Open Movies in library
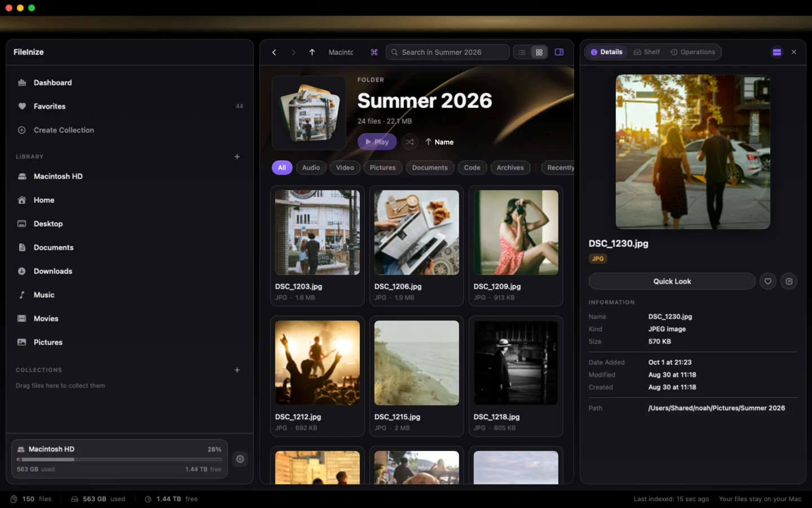 [130, 318]
